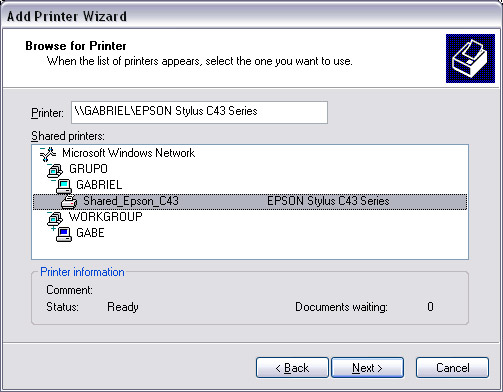503x392 pixels.
Task: Click the GABE computer icon
Action: coord(64,234)
